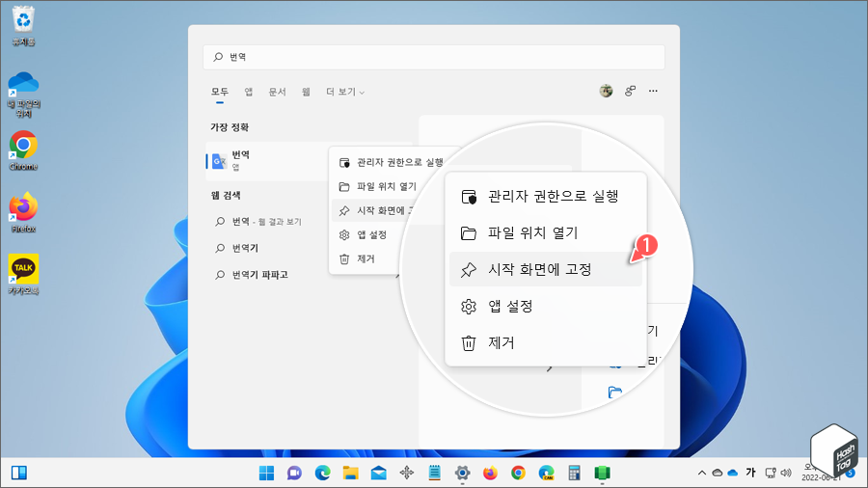Click the search feedback/share icon beside avatar
This screenshot has width=868, height=488.
[x=630, y=91]
